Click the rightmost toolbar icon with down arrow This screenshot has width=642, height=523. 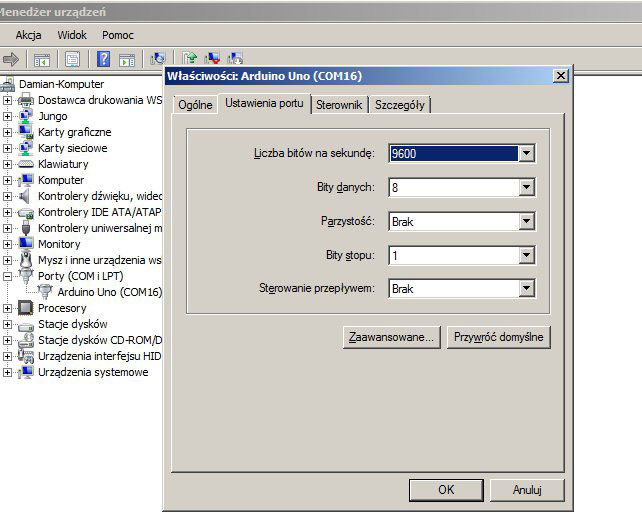235,60
